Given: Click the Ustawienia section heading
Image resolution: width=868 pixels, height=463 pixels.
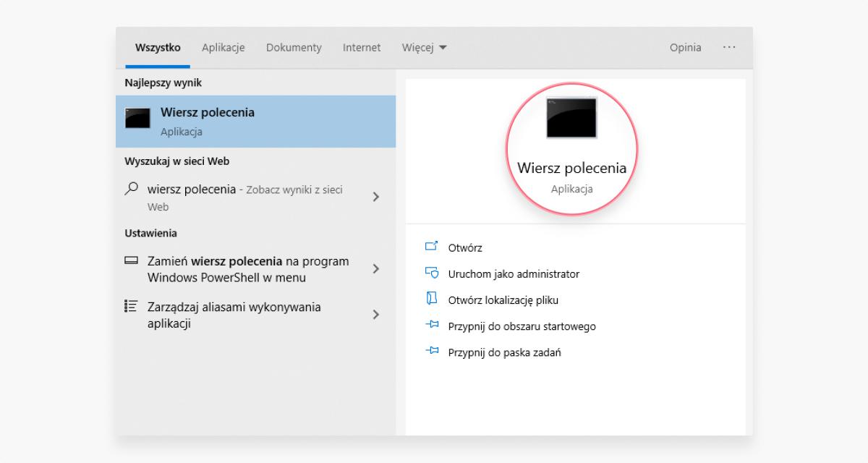Looking at the screenshot, I should pos(150,233).
